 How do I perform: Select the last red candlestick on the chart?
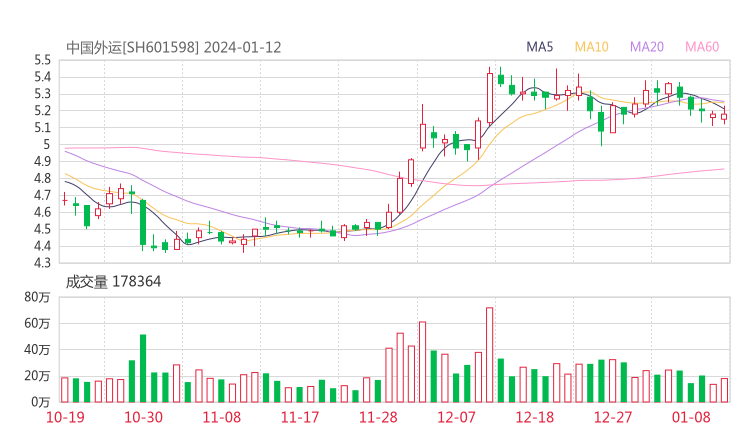724,115
